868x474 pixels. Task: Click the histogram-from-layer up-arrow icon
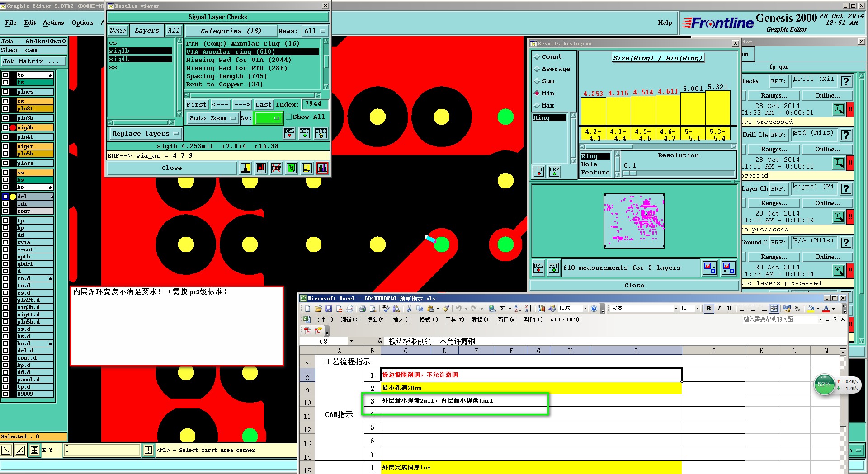(x=728, y=268)
